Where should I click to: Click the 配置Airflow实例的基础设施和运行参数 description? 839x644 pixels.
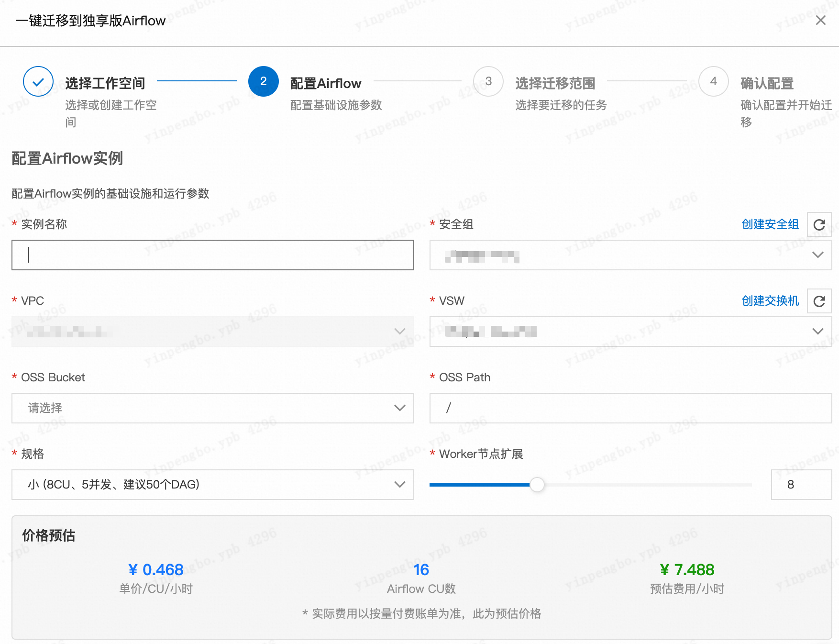tap(110, 194)
